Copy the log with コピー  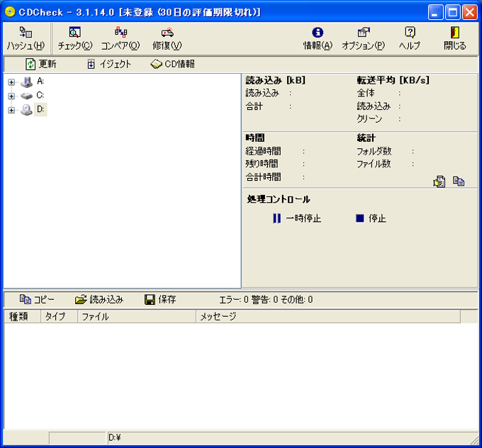pyautogui.click(x=37, y=299)
